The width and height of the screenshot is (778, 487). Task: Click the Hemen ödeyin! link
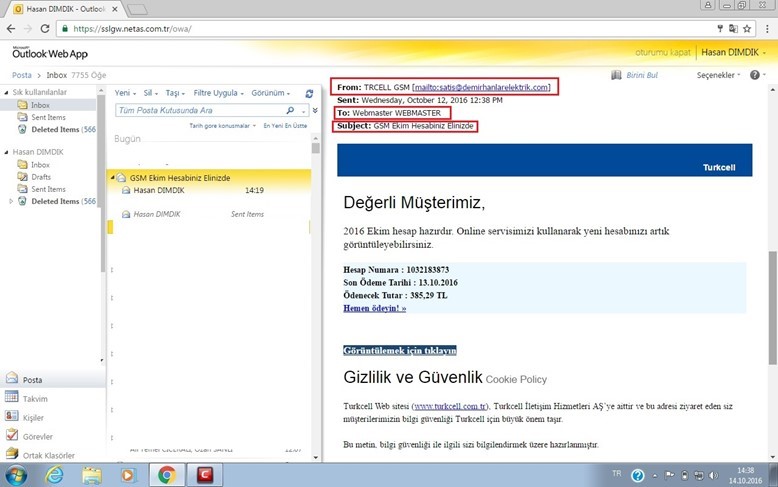click(374, 308)
